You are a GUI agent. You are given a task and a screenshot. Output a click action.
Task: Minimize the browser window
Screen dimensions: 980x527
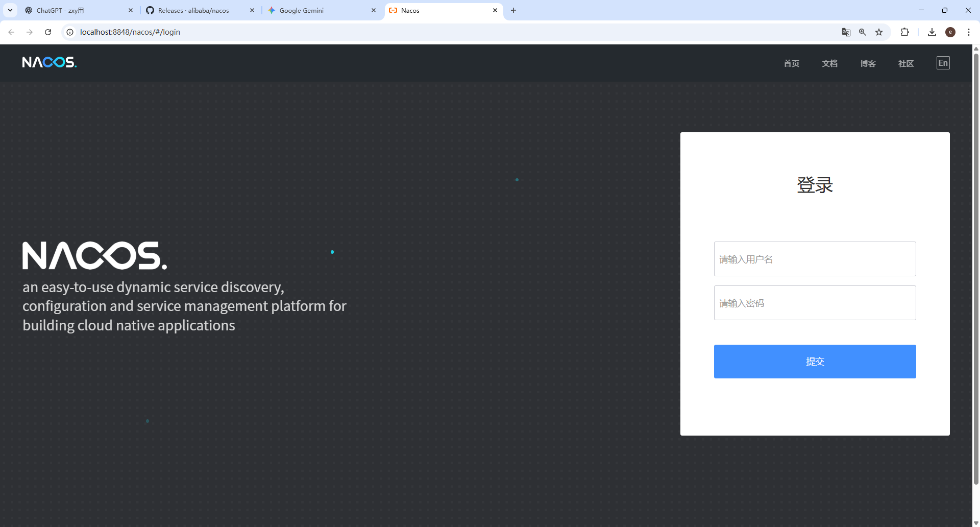pyautogui.click(x=921, y=10)
